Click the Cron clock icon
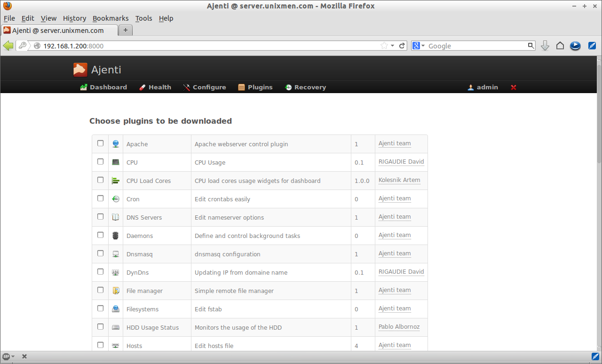This screenshot has width=602, height=364. coord(116,199)
